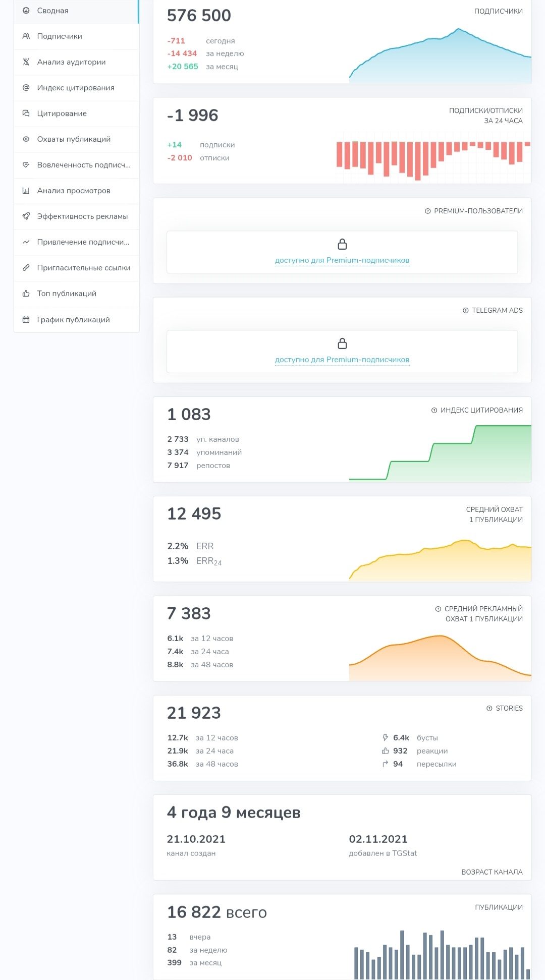The width and height of the screenshot is (545, 980).
Task: Click the @ icon for Индекс цитирования
Action: (26, 88)
